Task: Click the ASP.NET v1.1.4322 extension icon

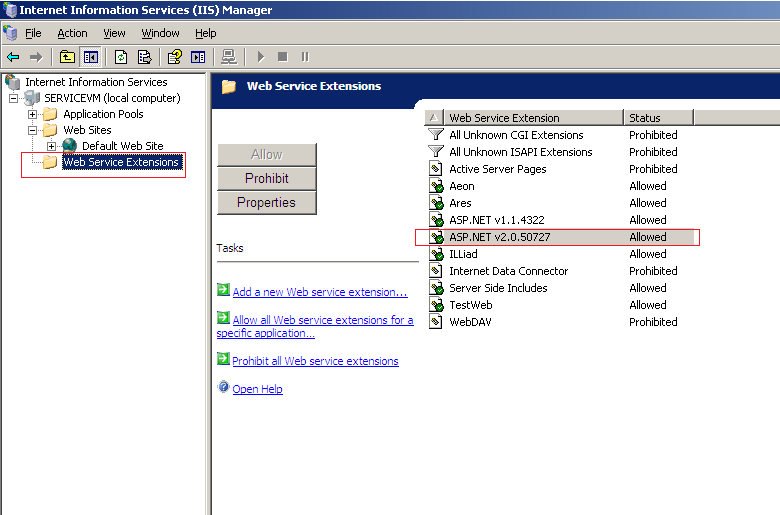Action: 436,219
